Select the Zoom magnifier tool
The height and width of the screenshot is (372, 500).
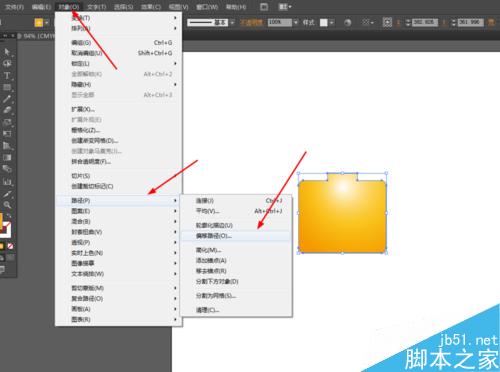click(7, 204)
